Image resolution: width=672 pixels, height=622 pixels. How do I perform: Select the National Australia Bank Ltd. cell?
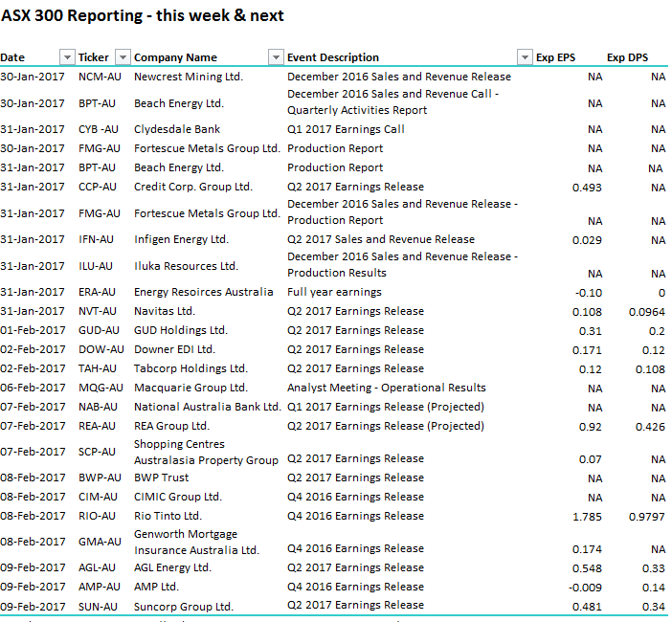pos(208,407)
